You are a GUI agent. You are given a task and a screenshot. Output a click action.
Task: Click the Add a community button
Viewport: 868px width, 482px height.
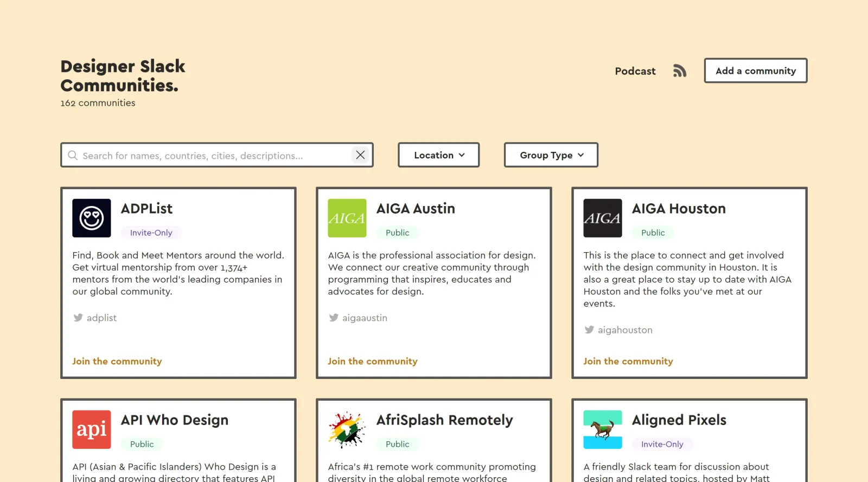tap(756, 70)
